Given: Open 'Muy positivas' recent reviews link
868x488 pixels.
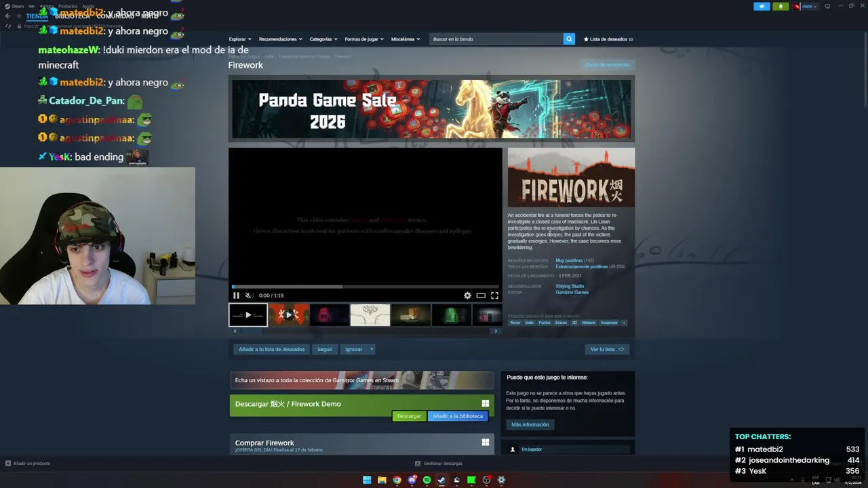Looking at the screenshot, I should (x=569, y=260).
